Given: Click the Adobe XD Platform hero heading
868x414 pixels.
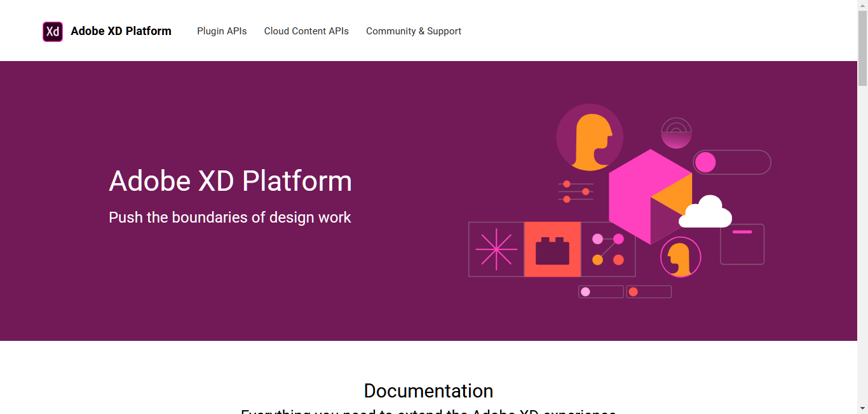Looking at the screenshot, I should 230,181.
